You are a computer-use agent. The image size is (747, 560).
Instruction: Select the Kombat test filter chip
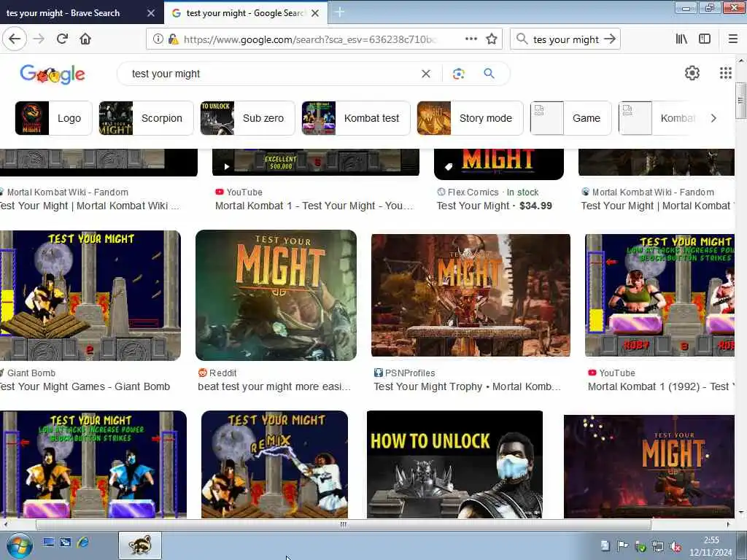pos(355,118)
